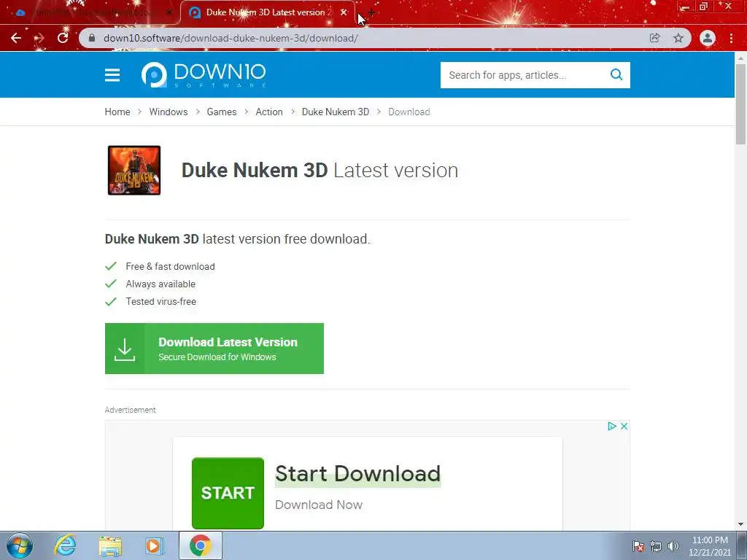
Task: Close the advertisement with X icon
Action: 624,426
